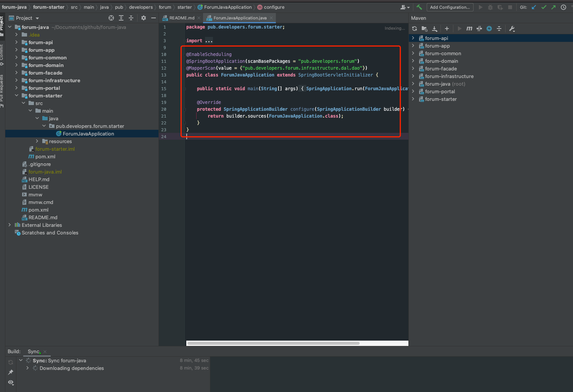
Task: Close the Sync build tab
Action: (x=45, y=352)
